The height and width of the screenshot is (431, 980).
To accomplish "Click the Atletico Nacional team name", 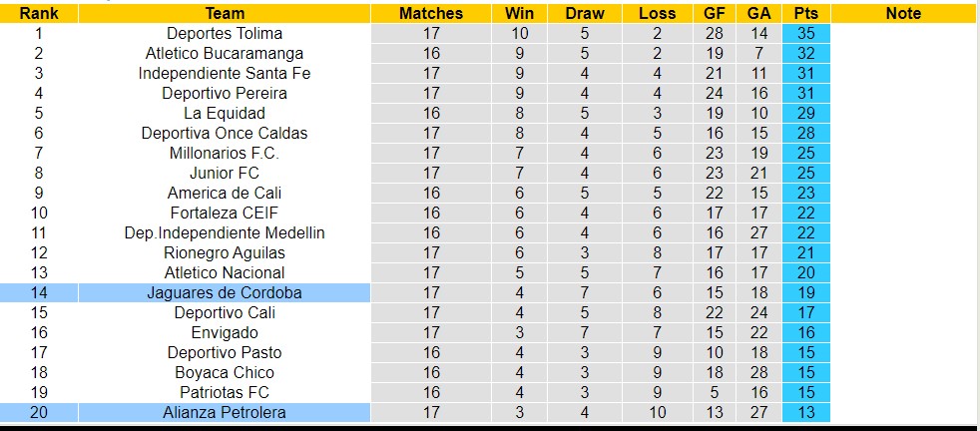I will click(x=225, y=272).
